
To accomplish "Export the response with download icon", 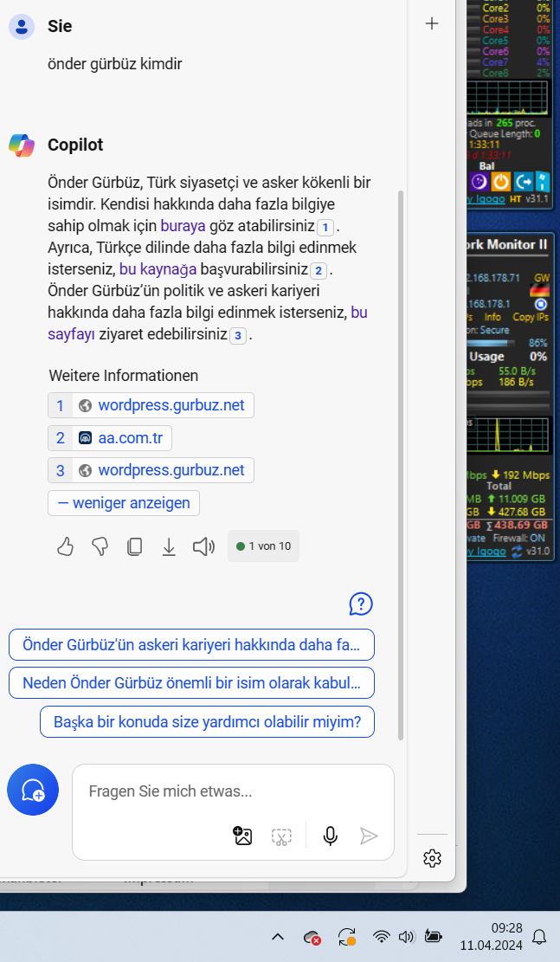I will 169,546.
